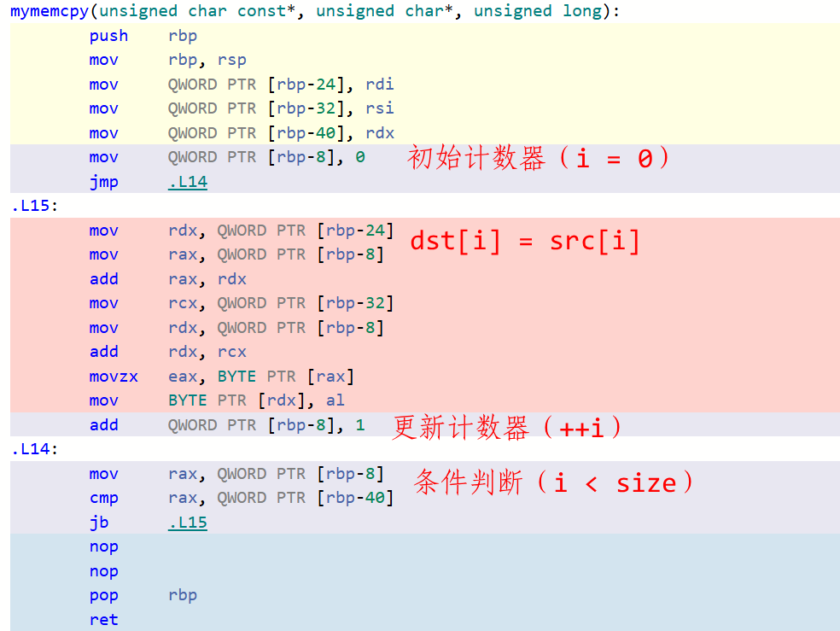Screen dimensions: 840x631
Task: Click the cmp rax, QWORD PTR [rbp-40] line
Action: pos(241,498)
